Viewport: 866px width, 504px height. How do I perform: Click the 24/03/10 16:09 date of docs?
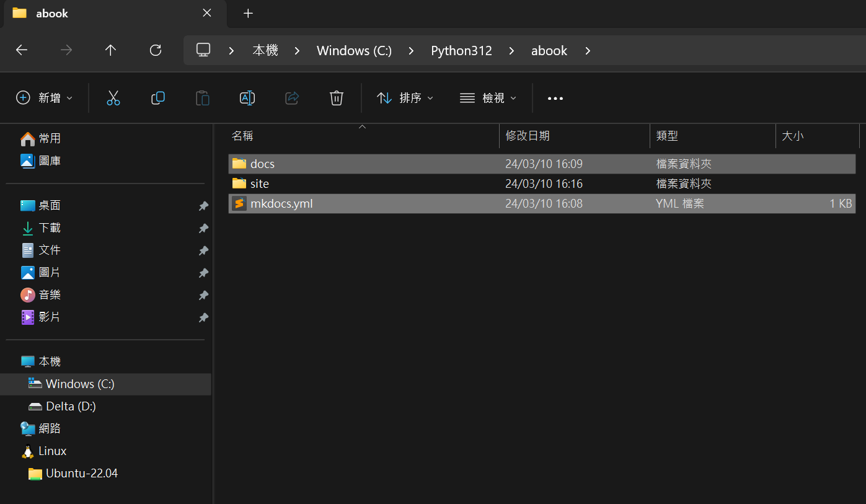[x=544, y=164]
